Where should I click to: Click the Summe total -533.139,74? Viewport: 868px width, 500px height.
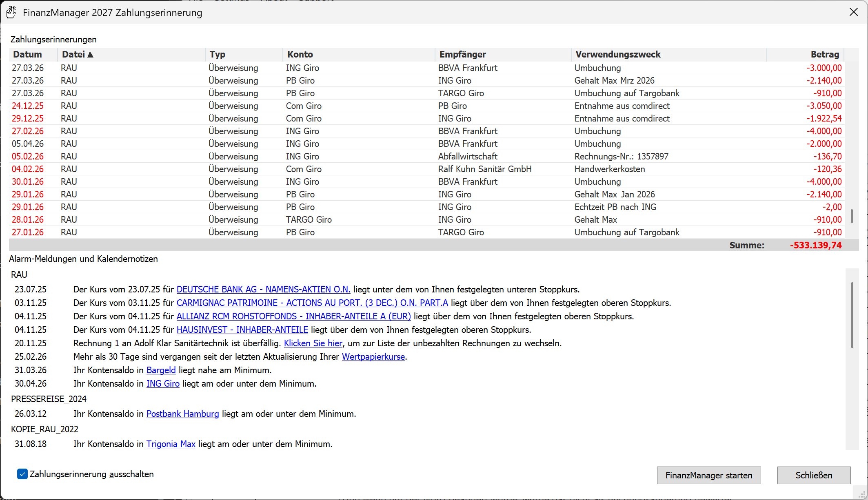pyautogui.click(x=816, y=245)
